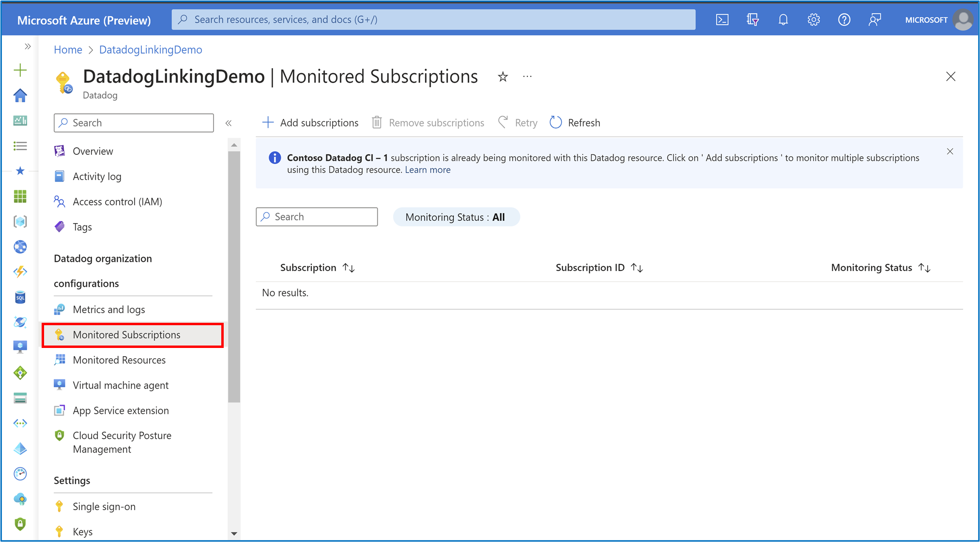980x542 pixels.
Task: Open SQL databases icon in left rail
Action: coord(20,297)
